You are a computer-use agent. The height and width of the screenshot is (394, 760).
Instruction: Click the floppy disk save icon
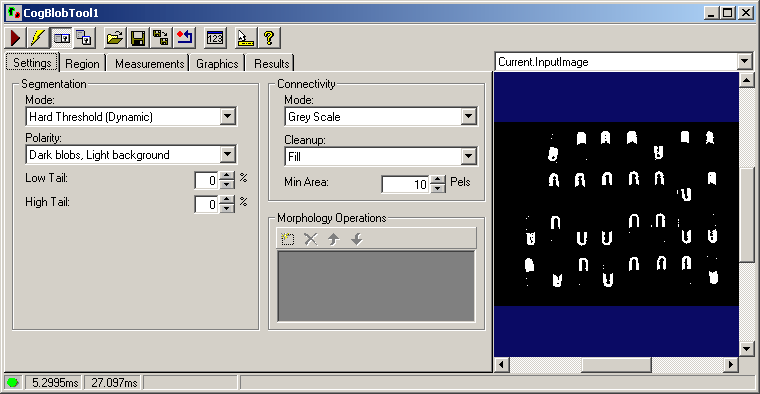138,38
